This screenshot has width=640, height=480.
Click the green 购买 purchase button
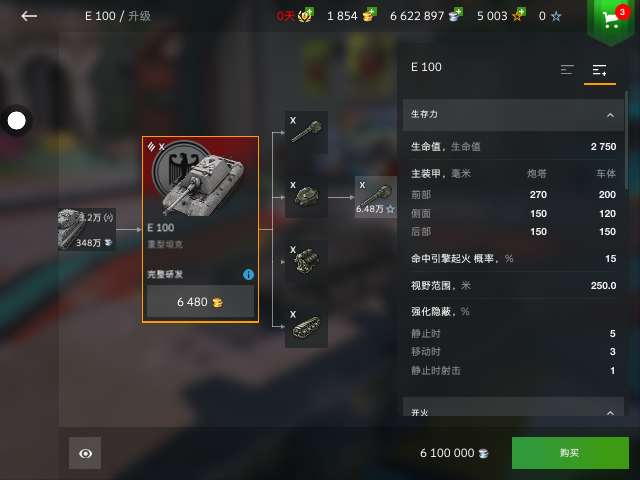(570, 453)
